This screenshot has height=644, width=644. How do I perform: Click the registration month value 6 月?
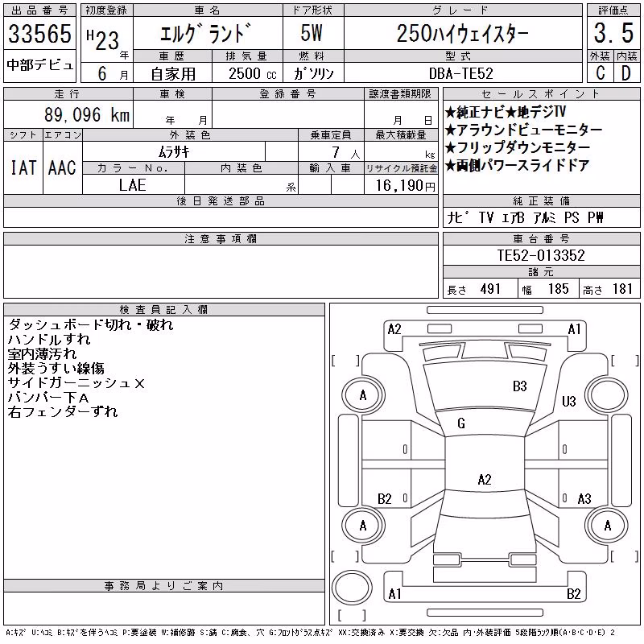pos(113,74)
